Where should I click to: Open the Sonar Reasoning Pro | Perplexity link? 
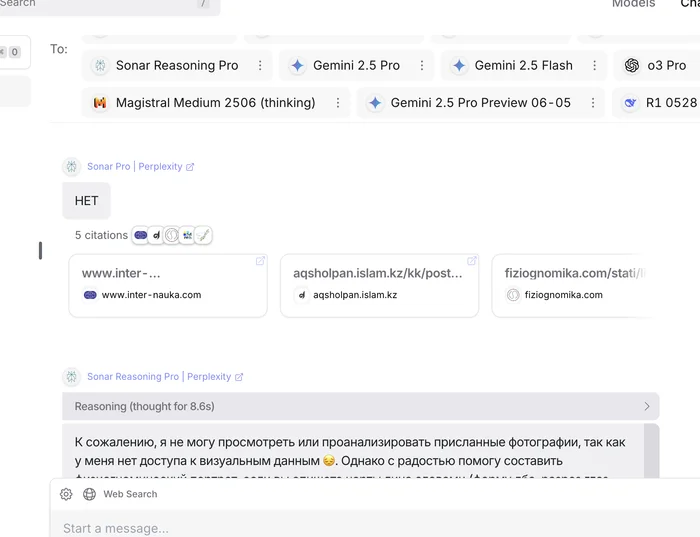(x=158, y=377)
